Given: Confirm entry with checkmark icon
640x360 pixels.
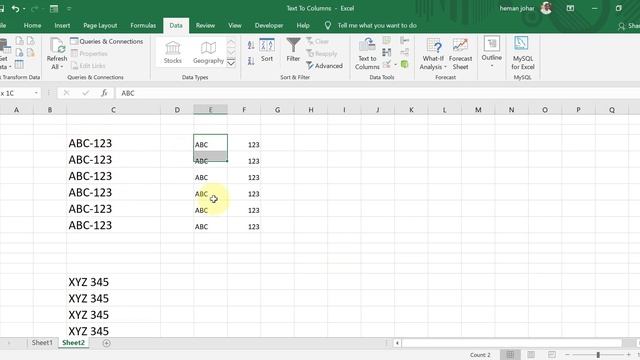Looking at the screenshot, I should click(x=85, y=93).
